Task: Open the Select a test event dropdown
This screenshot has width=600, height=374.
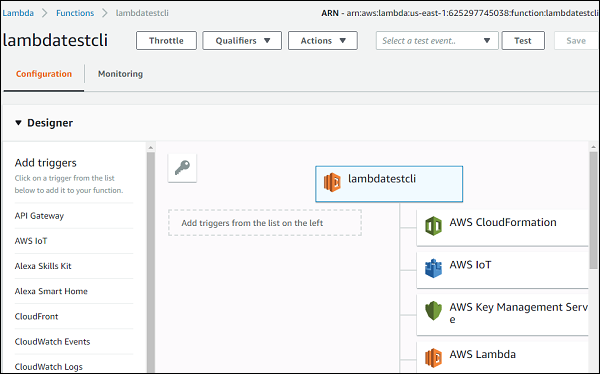Action: pyautogui.click(x=437, y=41)
